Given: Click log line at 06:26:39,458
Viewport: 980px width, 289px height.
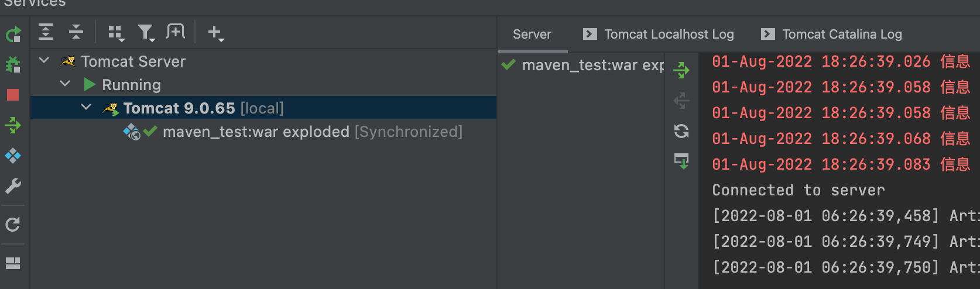Looking at the screenshot, I should tap(846, 216).
